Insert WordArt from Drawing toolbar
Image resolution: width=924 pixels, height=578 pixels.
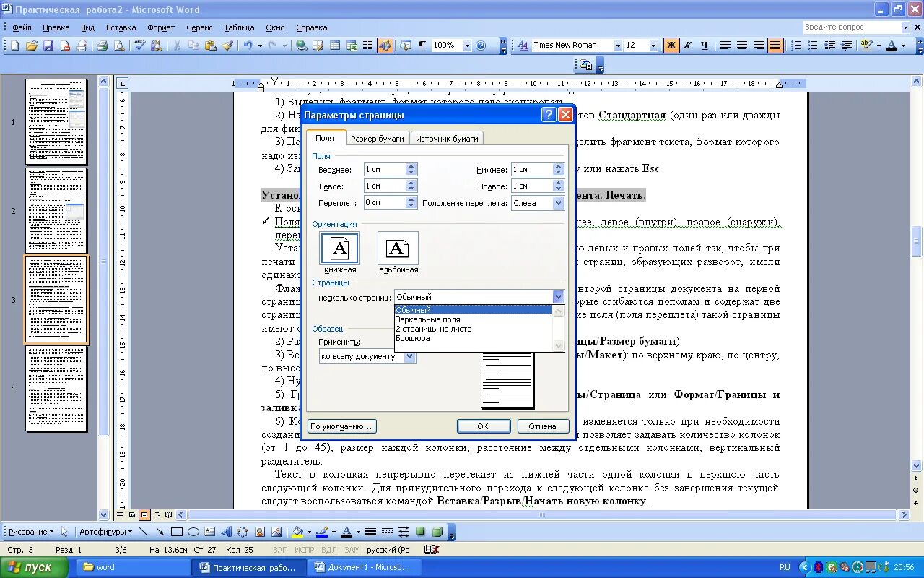(227, 532)
